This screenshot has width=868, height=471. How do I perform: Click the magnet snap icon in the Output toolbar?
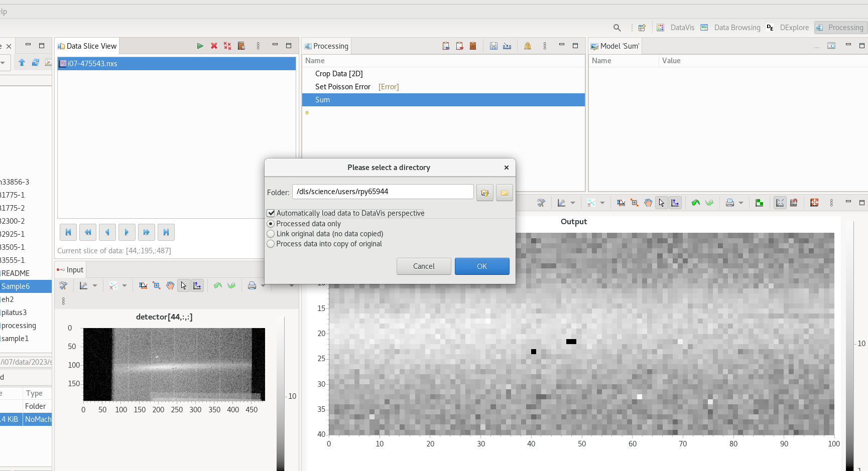[794, 203]
